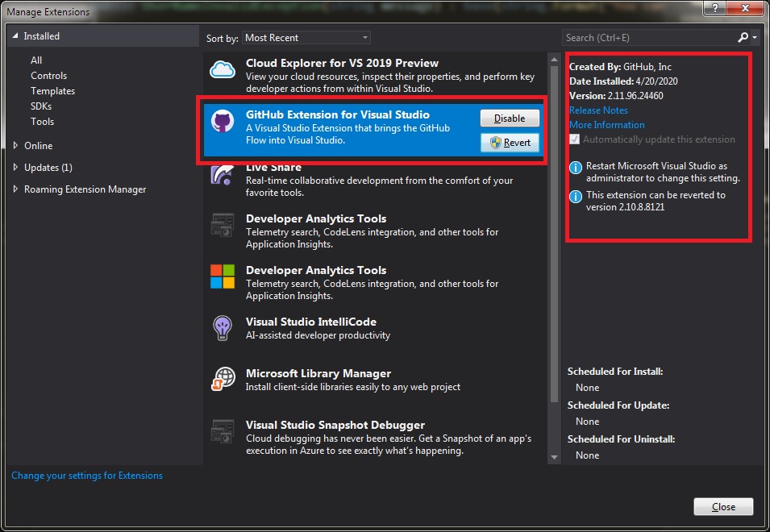
Task: Click the Date Installed 4/20/2020 text
Action: [623, 81]
